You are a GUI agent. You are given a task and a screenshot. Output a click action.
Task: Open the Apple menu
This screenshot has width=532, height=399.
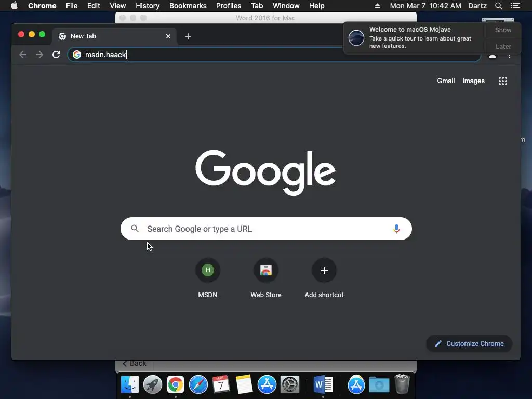click(14, 6)
